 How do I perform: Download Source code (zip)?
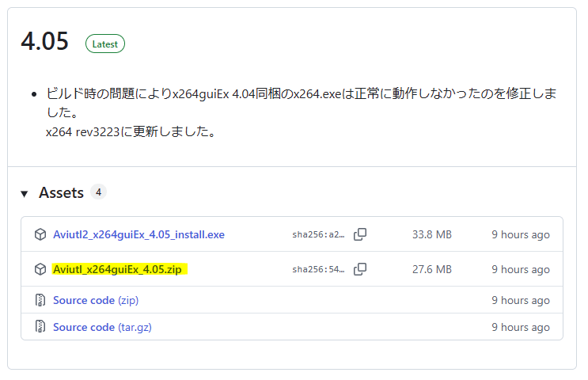[x=96, y=300]
